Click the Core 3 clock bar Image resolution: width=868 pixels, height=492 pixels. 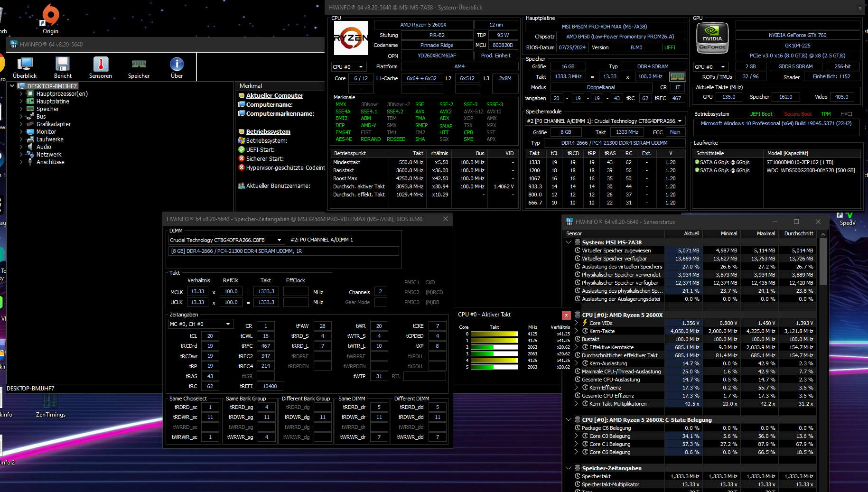click(494, 353)
